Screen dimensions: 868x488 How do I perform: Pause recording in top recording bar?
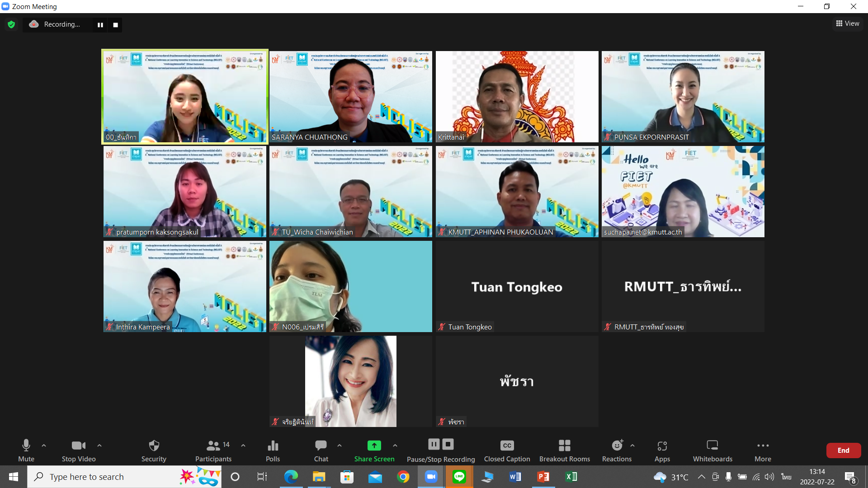tap(100, 25)
